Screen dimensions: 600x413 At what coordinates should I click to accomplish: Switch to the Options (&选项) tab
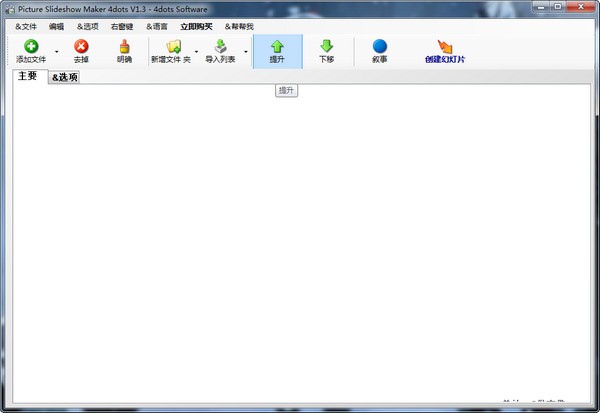point(65,77)
